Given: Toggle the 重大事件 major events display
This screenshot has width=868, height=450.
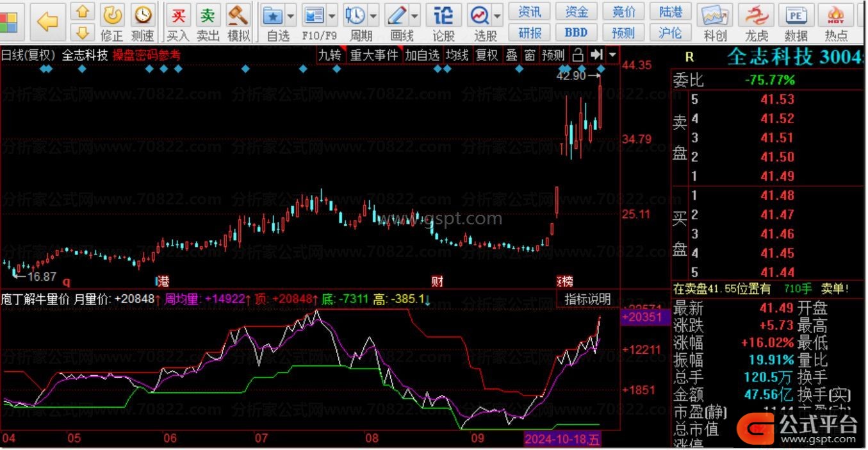Looking at the screenshot, I should pyautogui.click(x=374, y=55).
